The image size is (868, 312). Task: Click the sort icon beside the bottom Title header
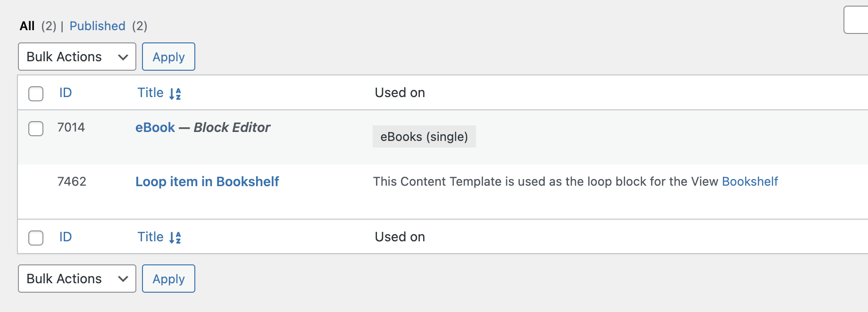click(x=175, y=238)
